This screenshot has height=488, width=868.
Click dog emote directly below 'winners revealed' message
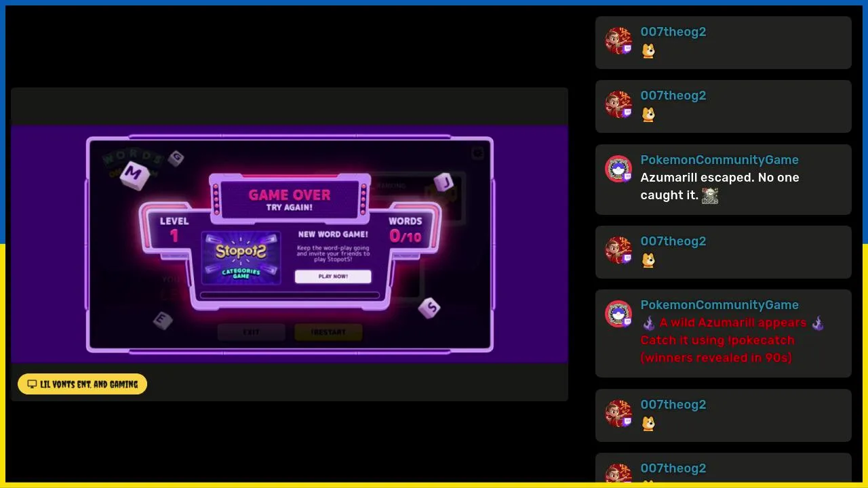pyautogui.click(x=648, y=424)
